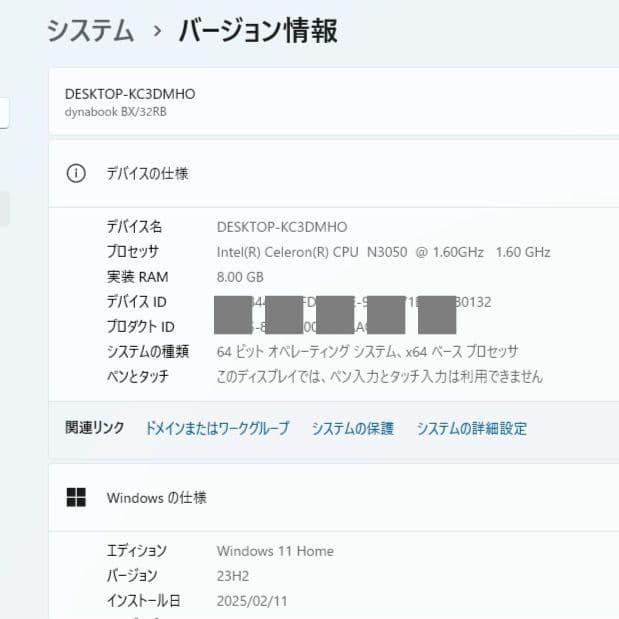Select the 64 ビット オペレーティング システム value

click(x=368, y=351)
